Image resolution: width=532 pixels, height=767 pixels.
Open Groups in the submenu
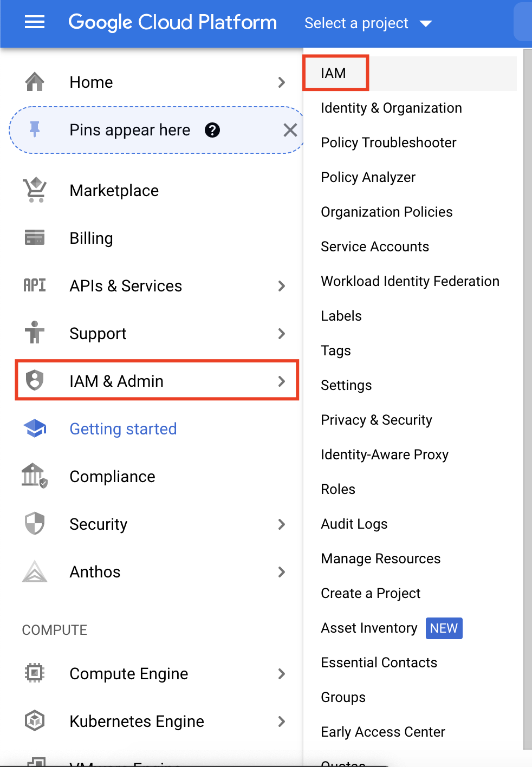pos(343,697)
